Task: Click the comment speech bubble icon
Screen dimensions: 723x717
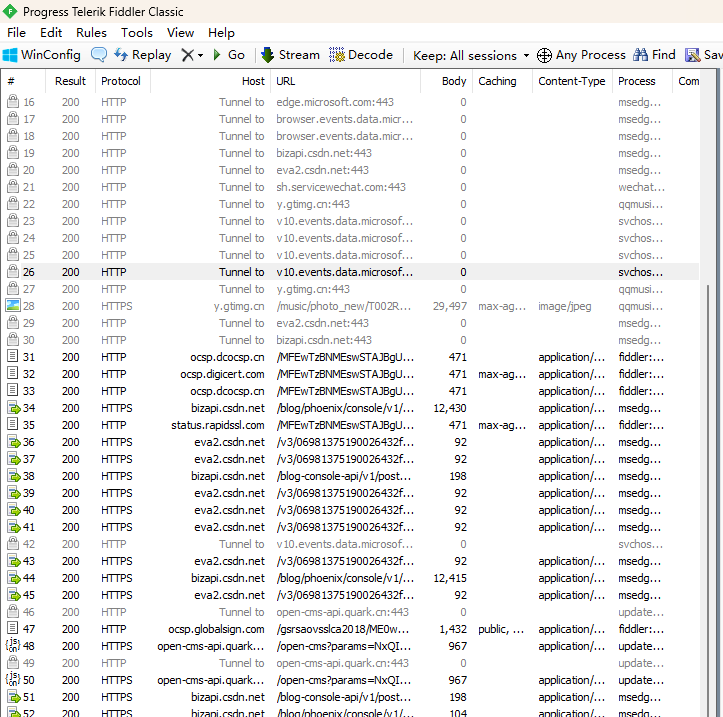Action: pyautogui.click(x=99, y=55)
